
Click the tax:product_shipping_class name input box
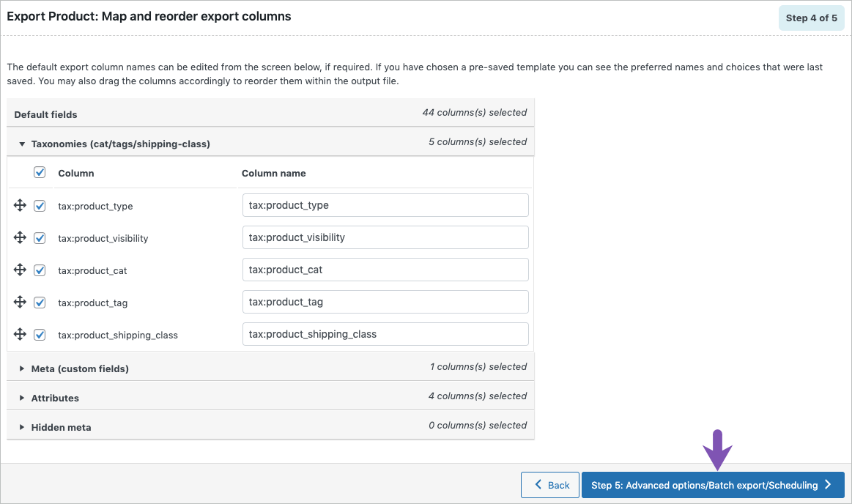point(385,334)
